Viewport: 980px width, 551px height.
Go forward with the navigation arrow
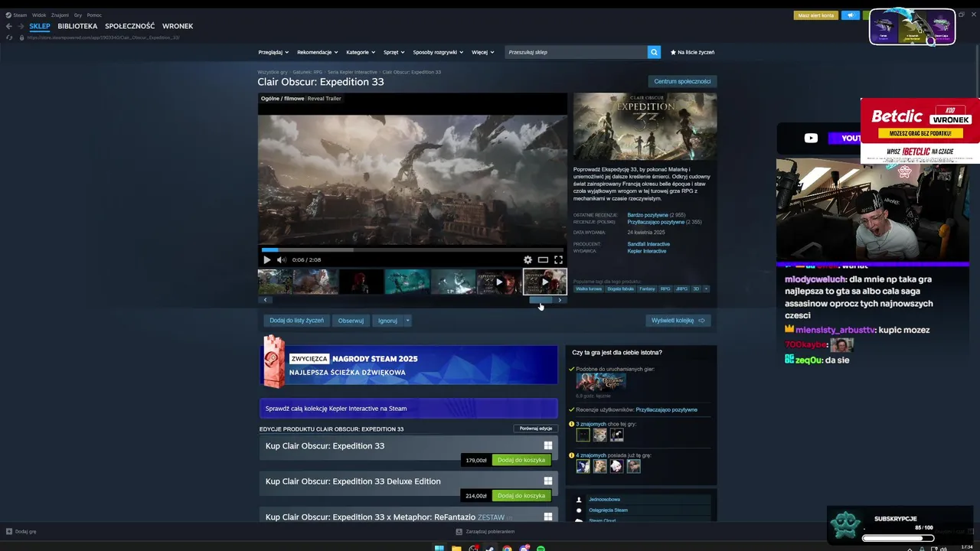[21, 26]
